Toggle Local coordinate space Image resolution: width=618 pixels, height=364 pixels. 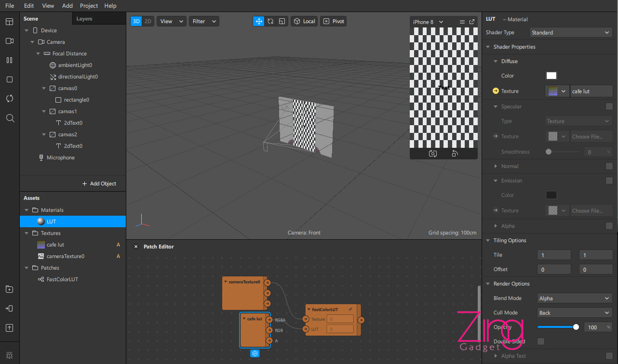(304, 21)
